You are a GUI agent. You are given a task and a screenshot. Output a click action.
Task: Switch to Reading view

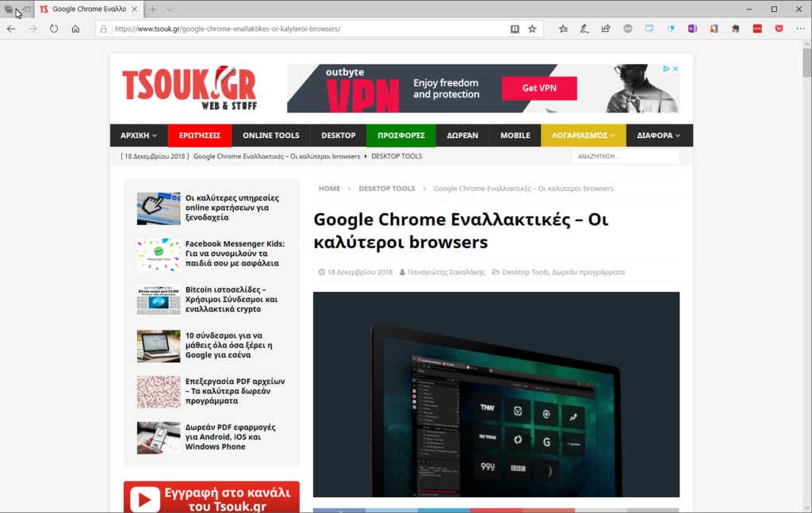pyautogui.click(x=515, y=29)
